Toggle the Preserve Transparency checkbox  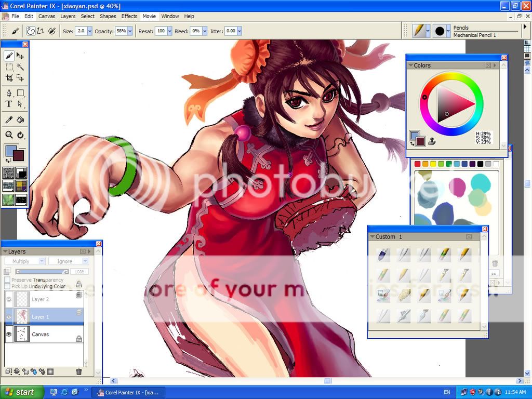(7, 280)
